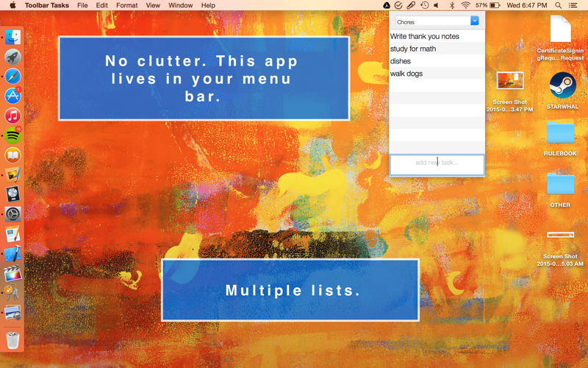588x368 pixels.
Task: Open Spotlight search magnifier icon
Action: 558,5
